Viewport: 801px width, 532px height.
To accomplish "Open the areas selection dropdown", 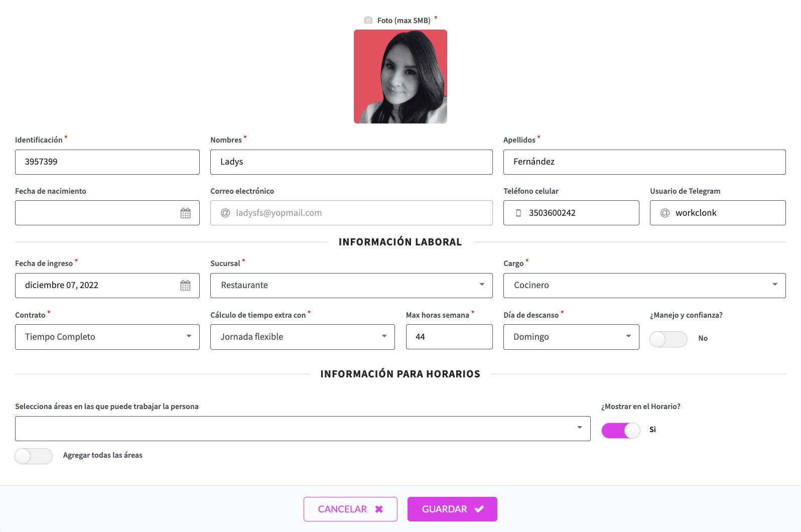I will [x=303, y=429].
